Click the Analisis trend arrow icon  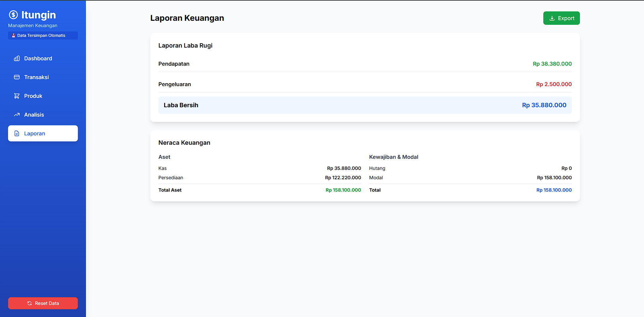tap(17, 115)
